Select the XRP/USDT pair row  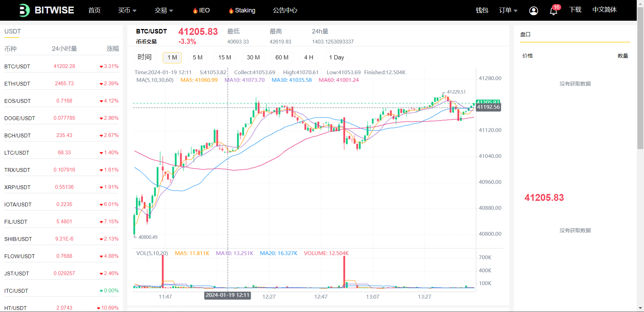pyautogui.click(x=61, y=187)
